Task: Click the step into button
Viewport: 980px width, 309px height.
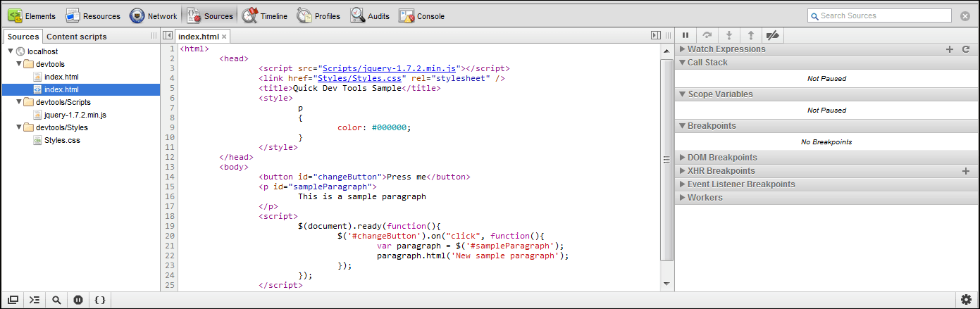Action: point(729,35)
